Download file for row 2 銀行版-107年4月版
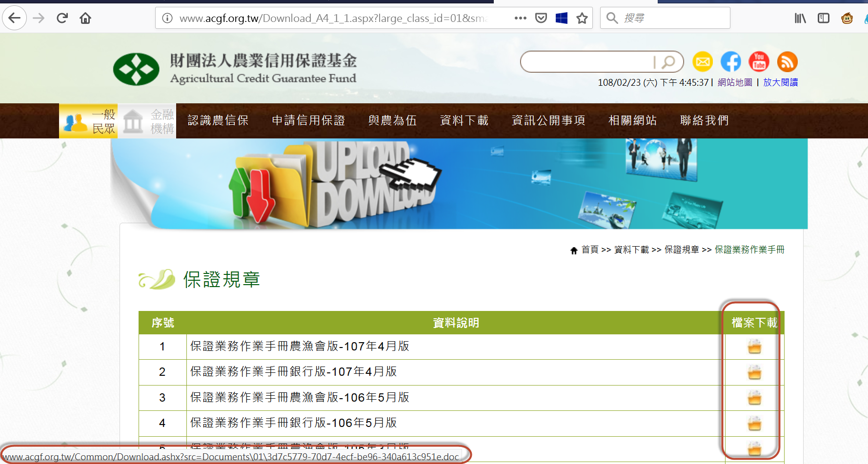 click(x=754, y=372)
